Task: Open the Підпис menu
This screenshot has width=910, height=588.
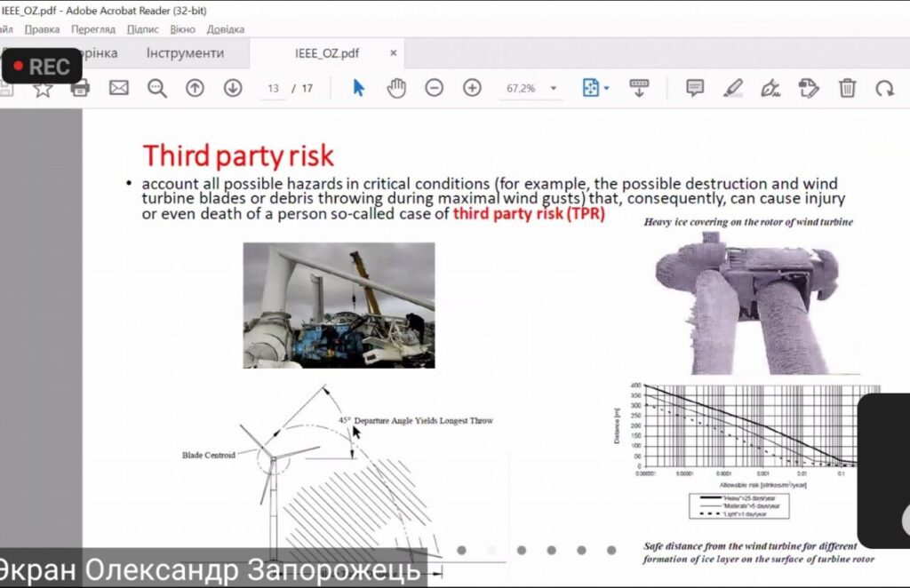Action: [143, 29]
